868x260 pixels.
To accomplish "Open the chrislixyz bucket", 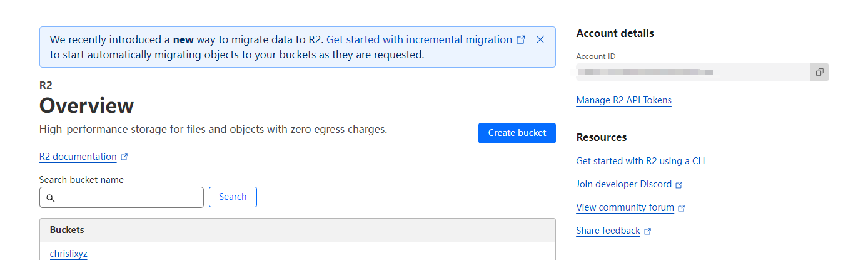I will pos(69,254).
